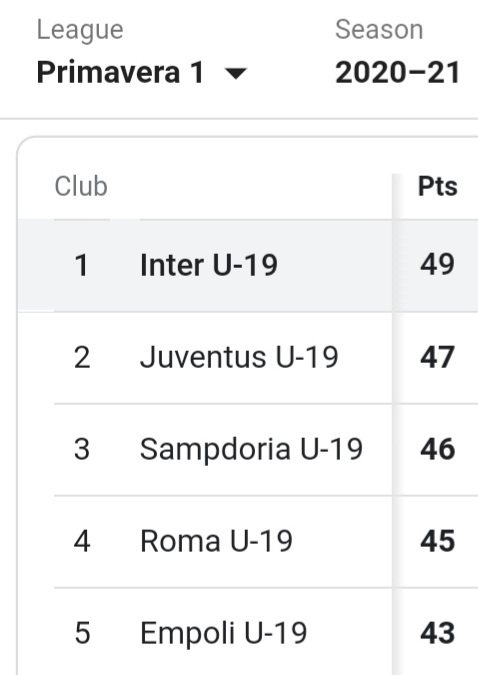This screenshot has height=675, width=478.
Task: Open the 2020–21 season selector
Action: click(x=397, y=72)
